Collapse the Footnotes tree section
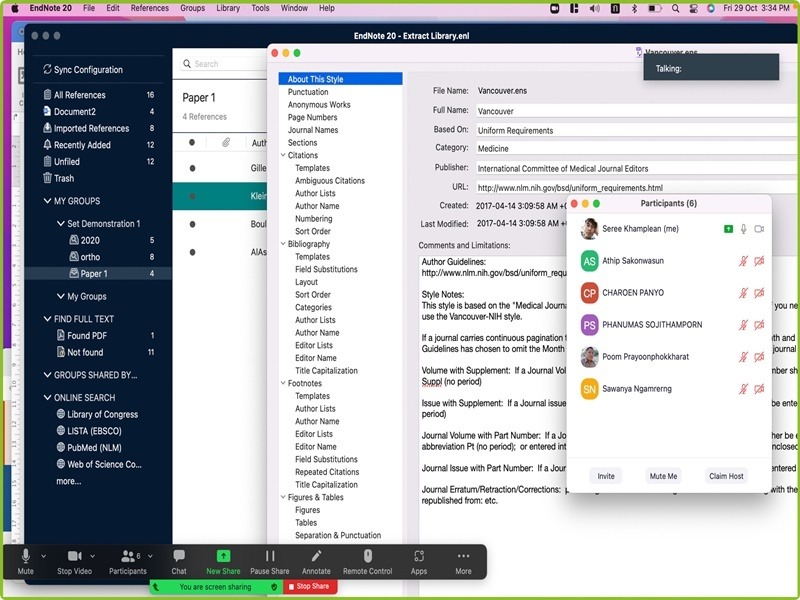This screenshot has height=600, width=800. click(x=284, y=383)
